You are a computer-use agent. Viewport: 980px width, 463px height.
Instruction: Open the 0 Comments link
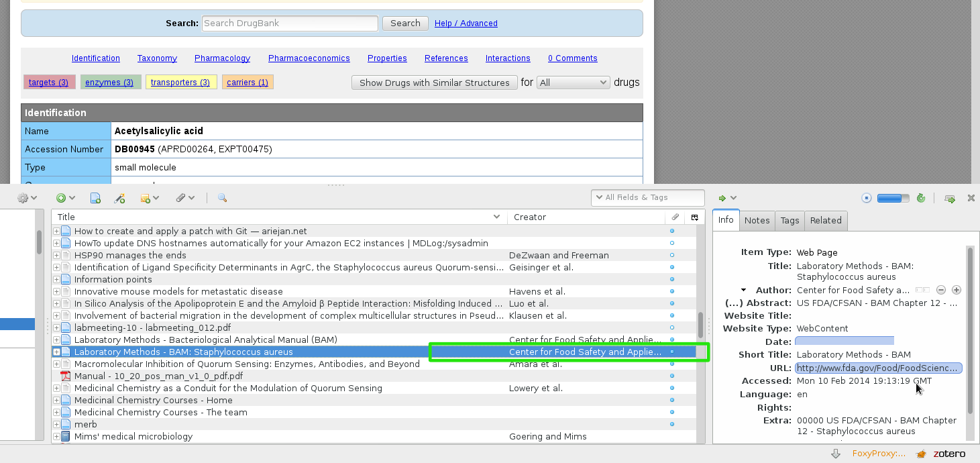tap(573, 58)
